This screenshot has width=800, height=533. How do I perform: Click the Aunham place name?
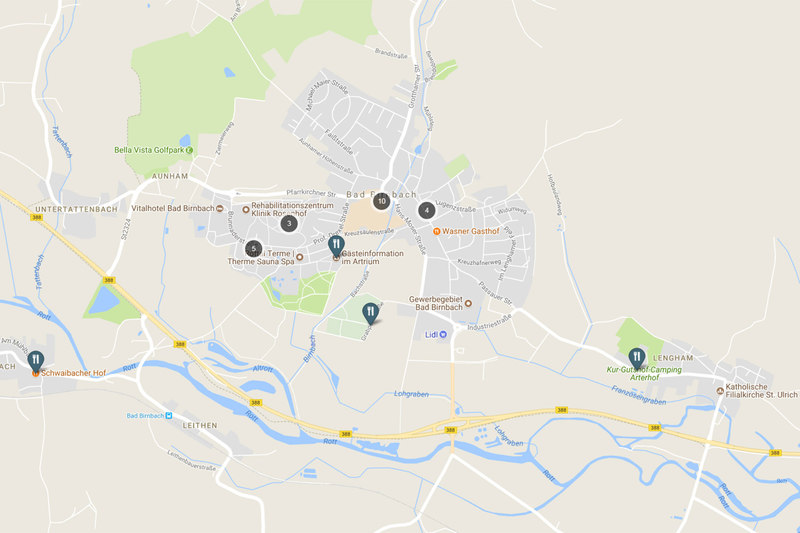tap(170, 176)
